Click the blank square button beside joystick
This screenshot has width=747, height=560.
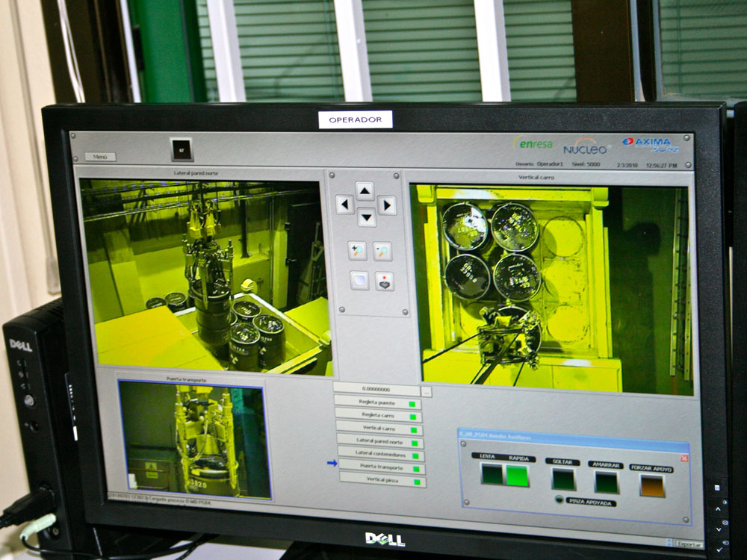(x=359, y=281)
